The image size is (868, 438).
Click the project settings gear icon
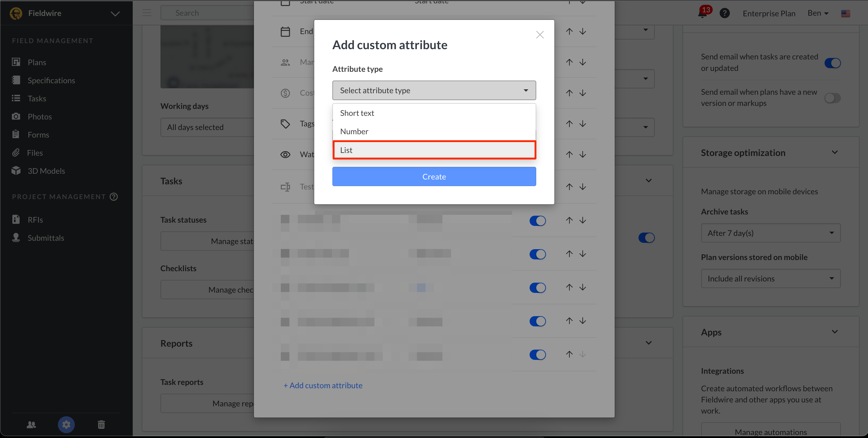(66, 424)
